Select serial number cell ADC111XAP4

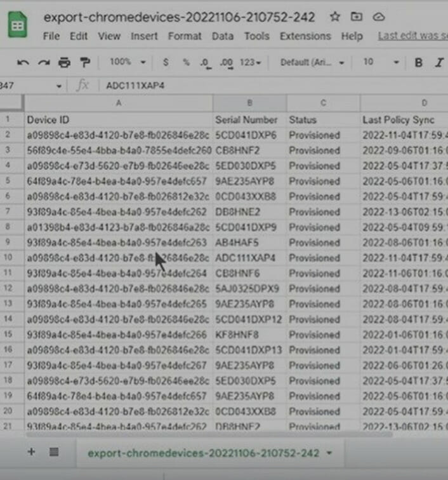250,258
